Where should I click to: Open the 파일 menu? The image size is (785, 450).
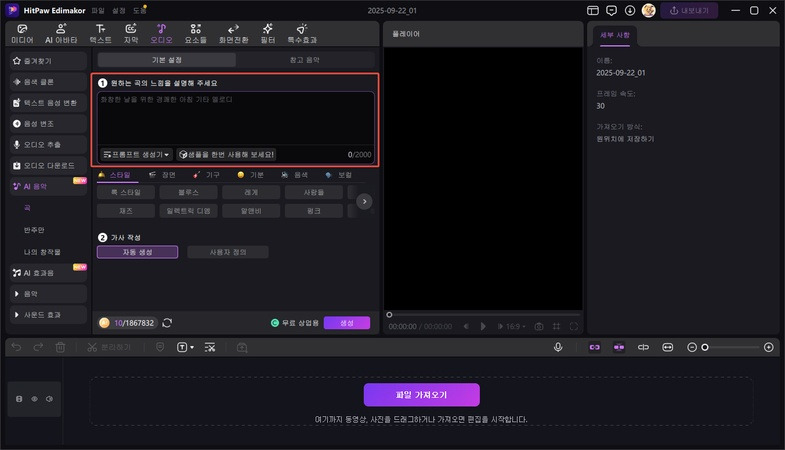(98, 11)
